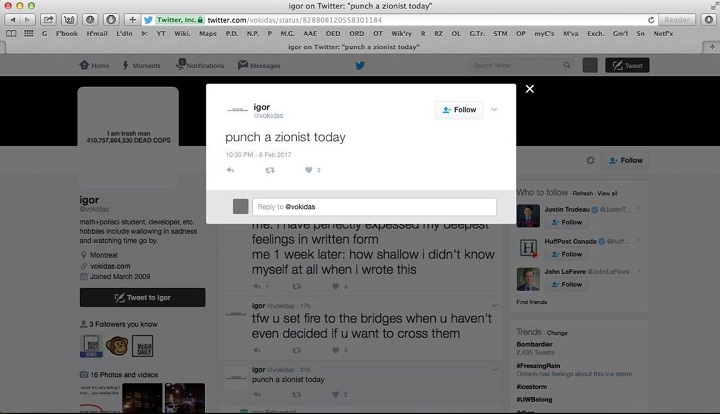Image resolution: width=720 pixels, height=414 pixels.
Task: Click the Tweet to igor button
Action: (x=142, y=297)
